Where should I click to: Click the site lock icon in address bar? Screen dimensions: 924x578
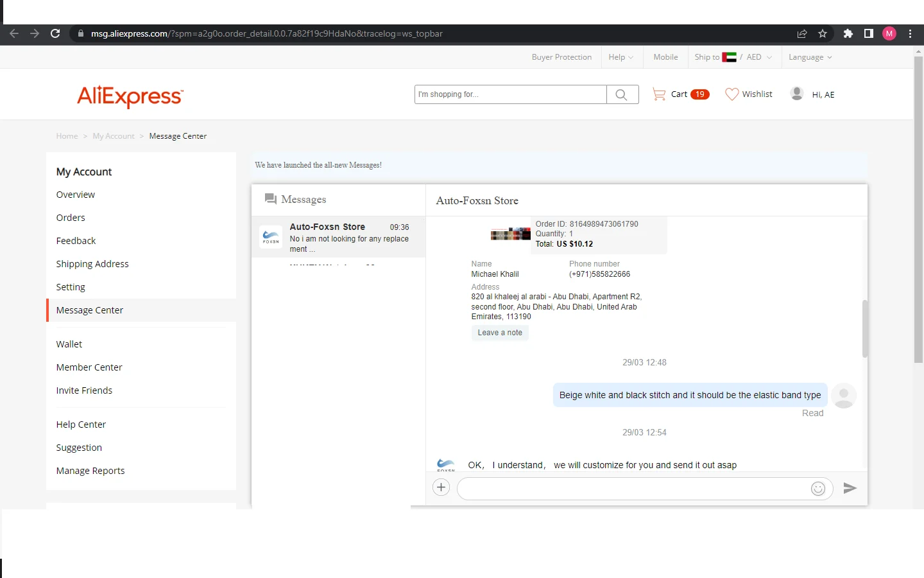80,33
